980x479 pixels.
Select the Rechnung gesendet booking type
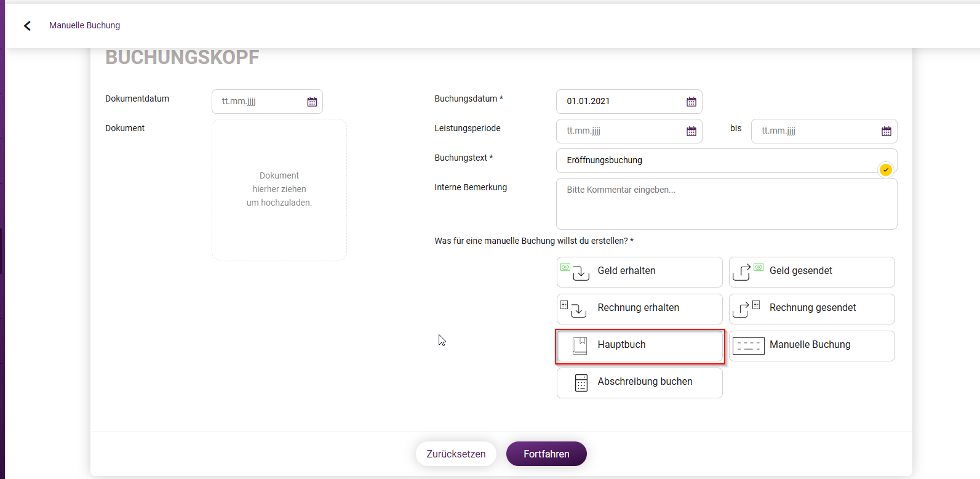pos(812,309)
